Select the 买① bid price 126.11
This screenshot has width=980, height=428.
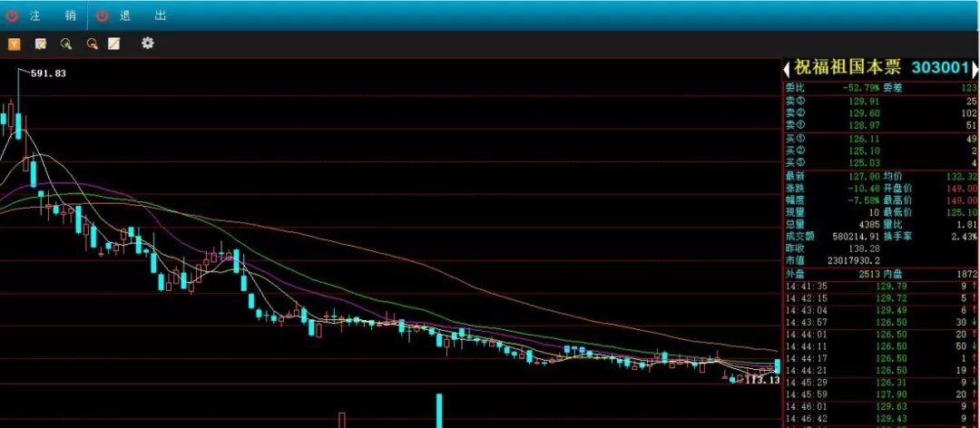pos(867,139)
